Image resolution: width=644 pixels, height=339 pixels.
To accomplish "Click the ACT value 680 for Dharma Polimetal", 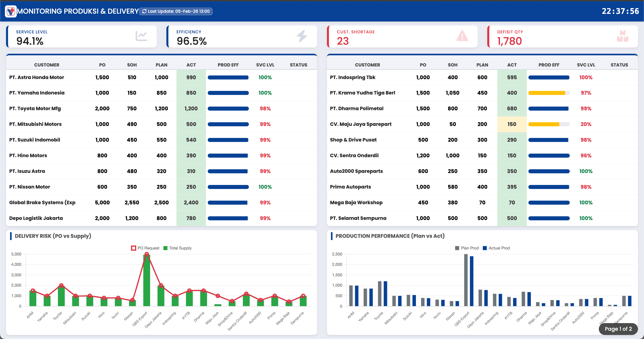I will coord(512,109).
